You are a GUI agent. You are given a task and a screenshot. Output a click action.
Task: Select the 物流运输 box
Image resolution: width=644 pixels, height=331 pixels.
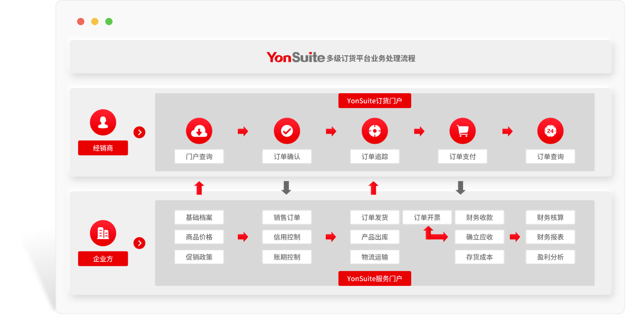click(375, 257)
